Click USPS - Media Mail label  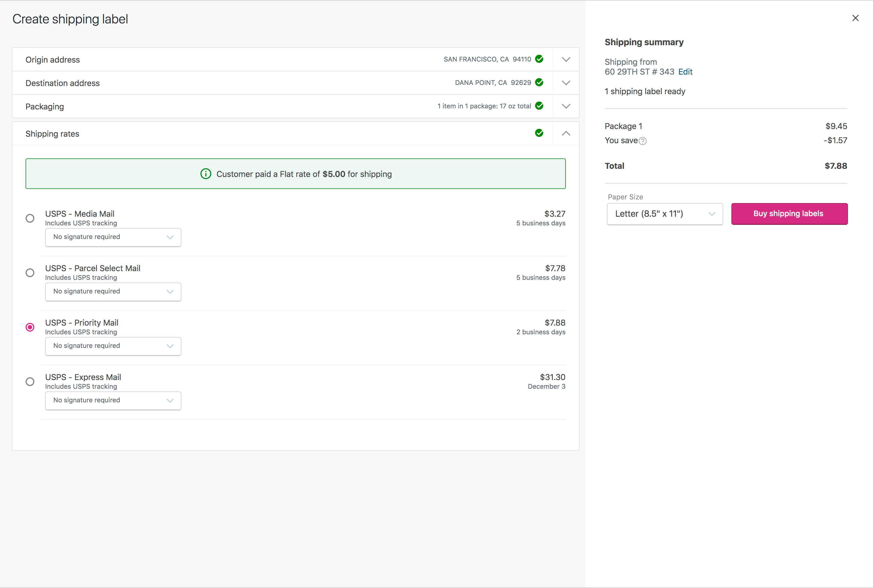click(x=80, y=214)
